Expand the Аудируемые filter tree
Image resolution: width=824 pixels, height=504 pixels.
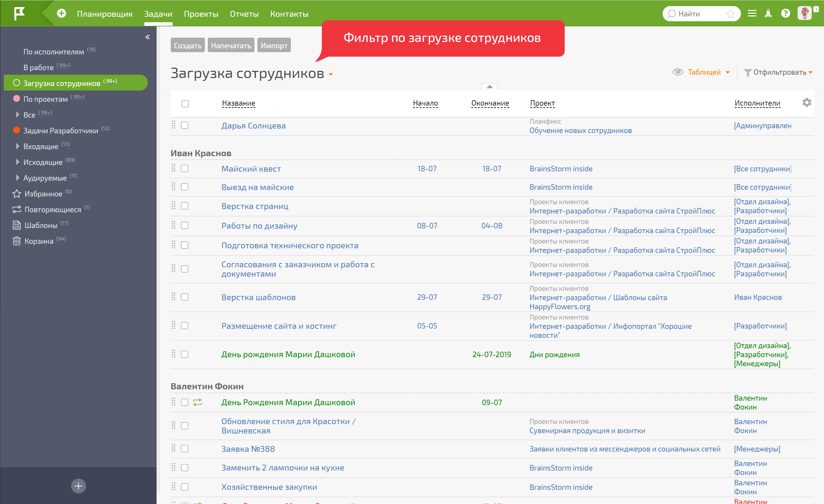pos(17,177)
